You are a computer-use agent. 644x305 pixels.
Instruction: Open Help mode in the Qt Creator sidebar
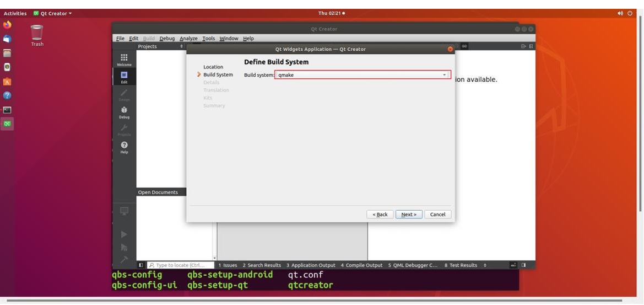124,147
